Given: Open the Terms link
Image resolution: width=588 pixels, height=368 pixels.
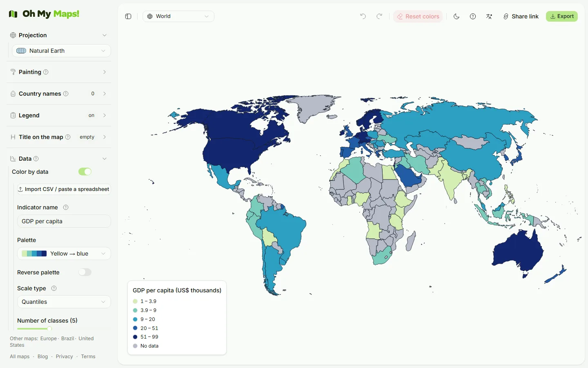Looking at the screenshot, I should click(x=88, y=357).
